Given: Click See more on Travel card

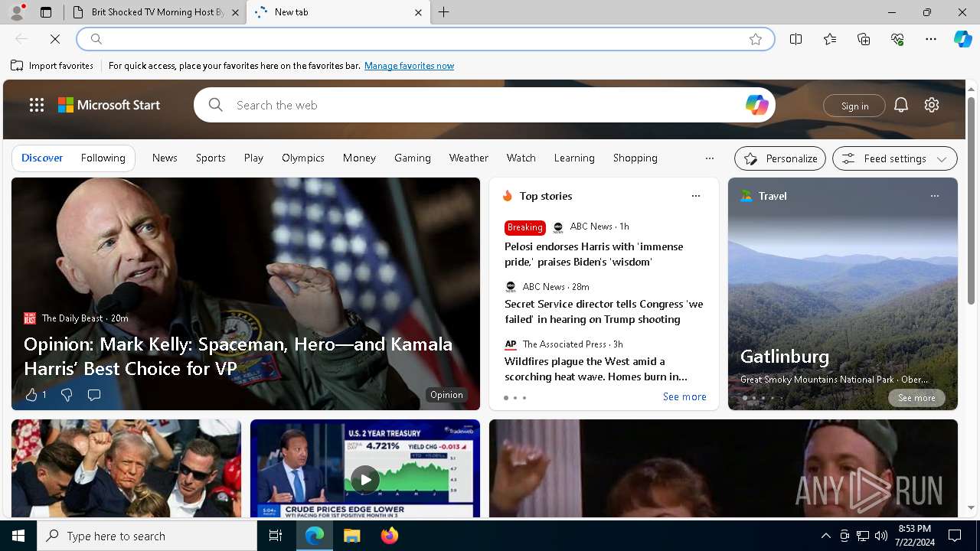Looking at the screenshot, I should (x=916, y=398).
